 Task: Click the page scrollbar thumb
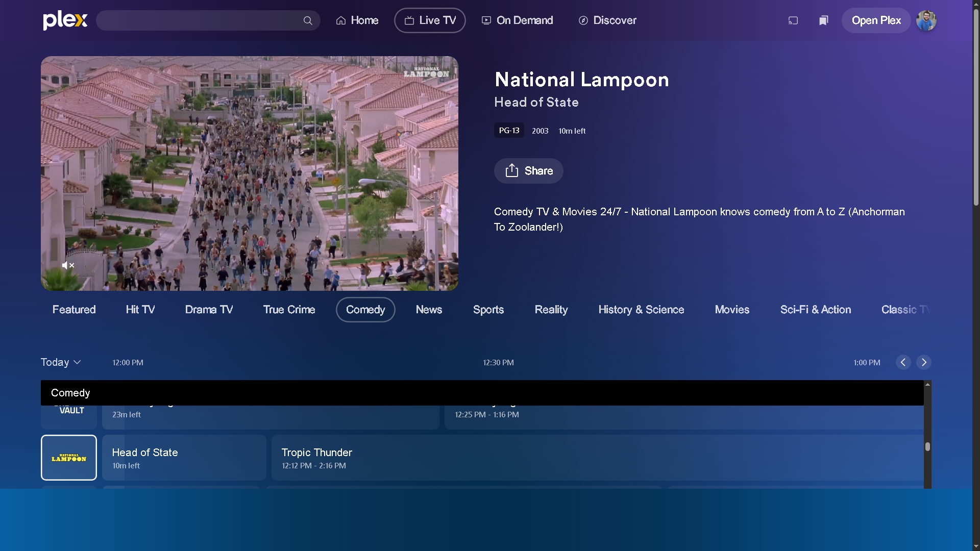(x=976, y=107)
